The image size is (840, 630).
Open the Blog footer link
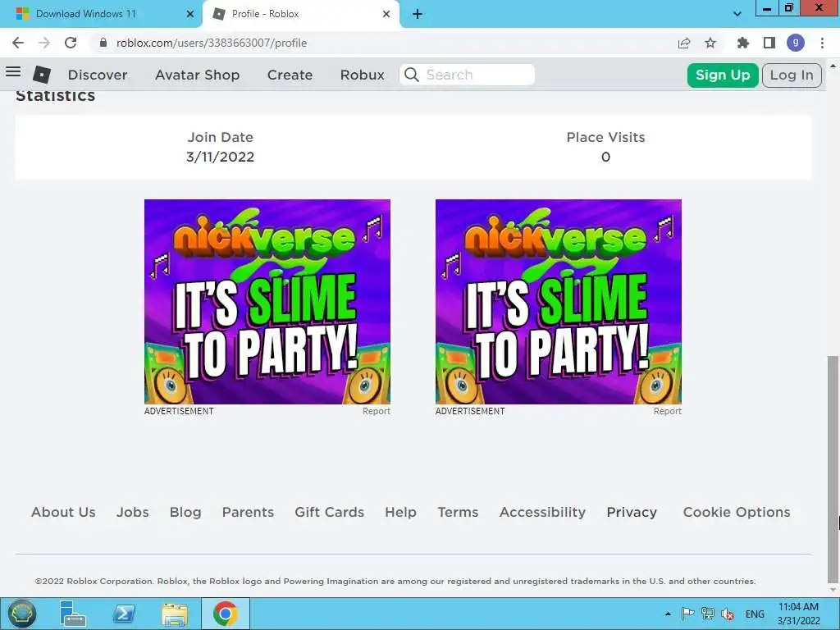pyautogui.click(x=185, y=512)
